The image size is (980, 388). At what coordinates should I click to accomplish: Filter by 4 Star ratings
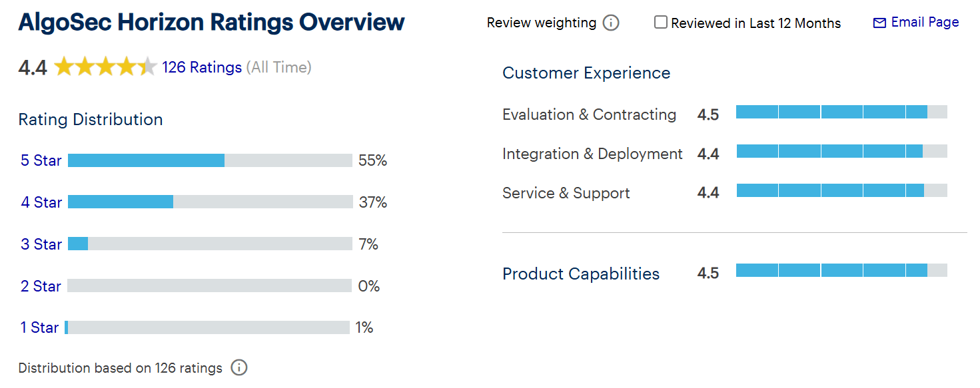pos(41,202)
